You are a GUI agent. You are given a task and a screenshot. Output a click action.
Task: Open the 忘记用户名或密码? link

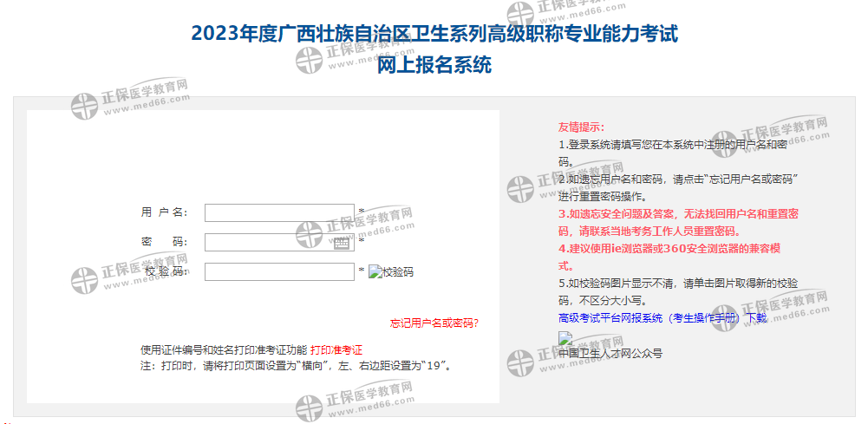coord(434,323)
